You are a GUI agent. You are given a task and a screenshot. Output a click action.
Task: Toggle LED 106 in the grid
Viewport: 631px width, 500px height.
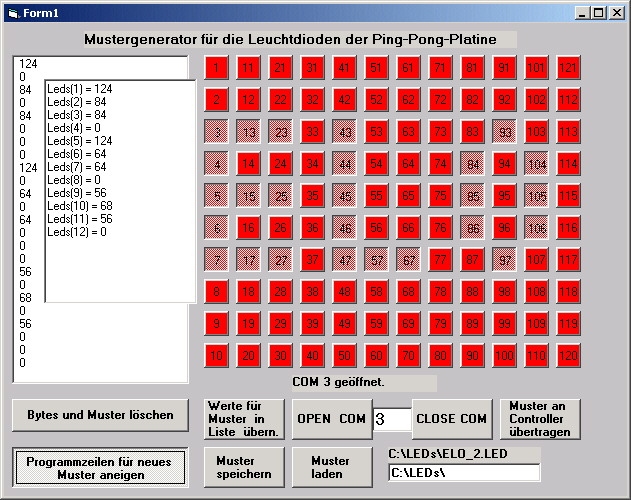(536, 228)
